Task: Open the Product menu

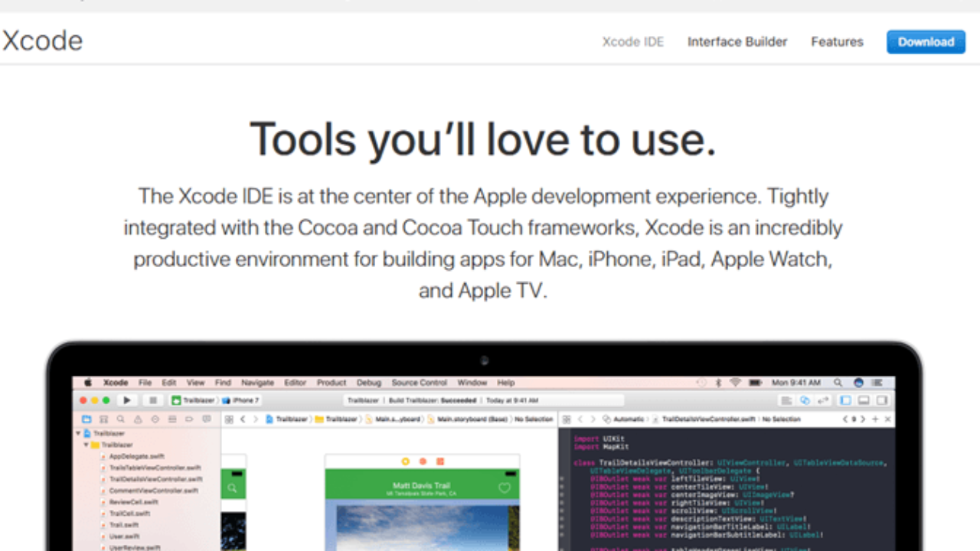Action: [x=332, y=383]
